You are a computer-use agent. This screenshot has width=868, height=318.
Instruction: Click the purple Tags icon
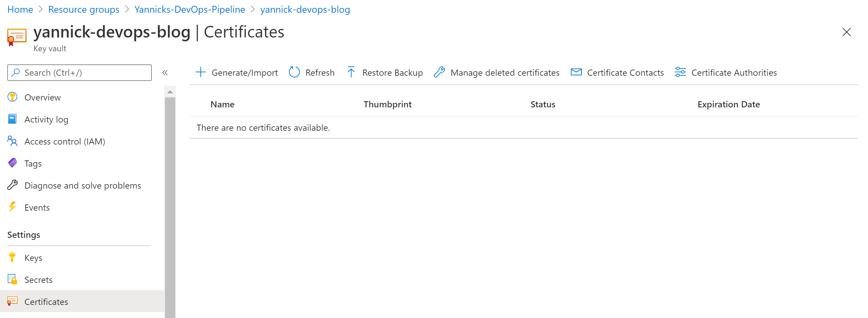pos(12,163)
